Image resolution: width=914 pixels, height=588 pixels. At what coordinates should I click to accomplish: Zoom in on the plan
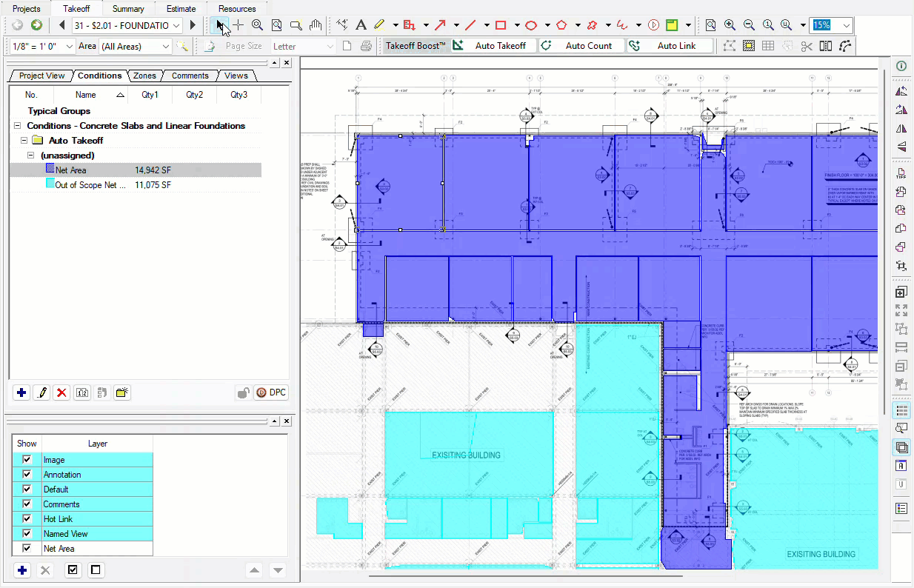click(x=730, y=25)
